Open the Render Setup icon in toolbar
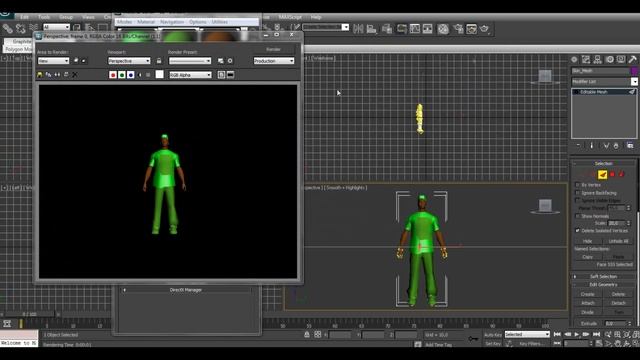Image resolution: width=640 pixels, height=360 pixels. pos(458,29)
